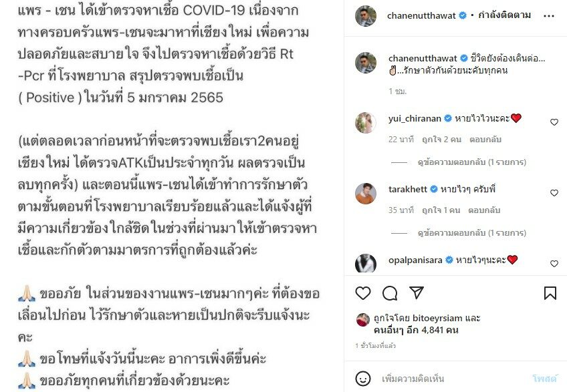
Task: Reply to yui_chiranan's comment
Action: [485, 140]
